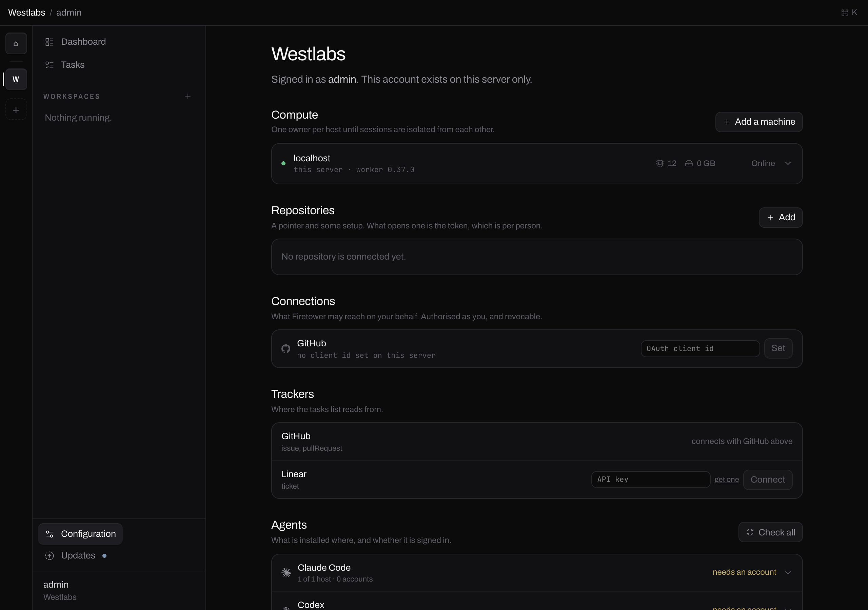Click the Linear tracker name
Screen dimensions: 868x610
[x=294, y=474]
